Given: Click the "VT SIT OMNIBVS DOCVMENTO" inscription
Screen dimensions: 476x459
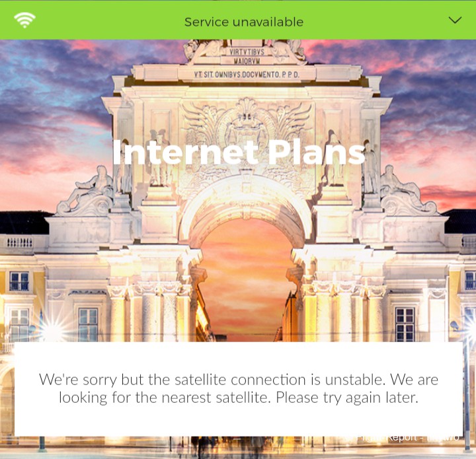Looking at the screenshot, I should click(247, 74).
